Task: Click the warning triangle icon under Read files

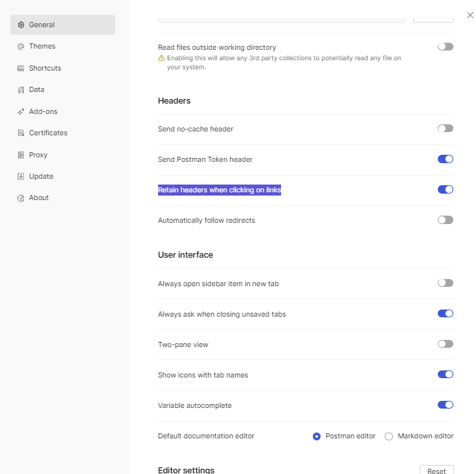Action: pos(161,58)
